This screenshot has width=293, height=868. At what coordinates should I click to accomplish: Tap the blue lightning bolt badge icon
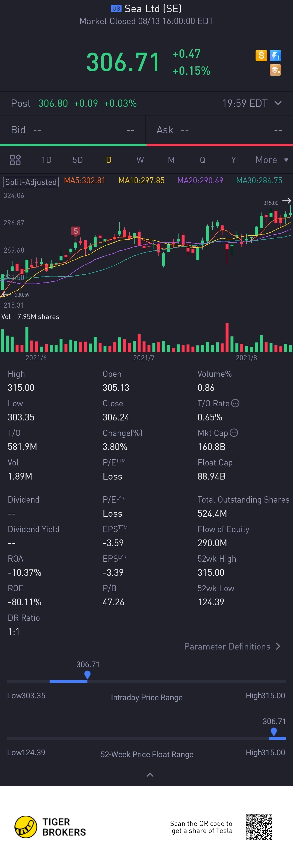(275, 55)
